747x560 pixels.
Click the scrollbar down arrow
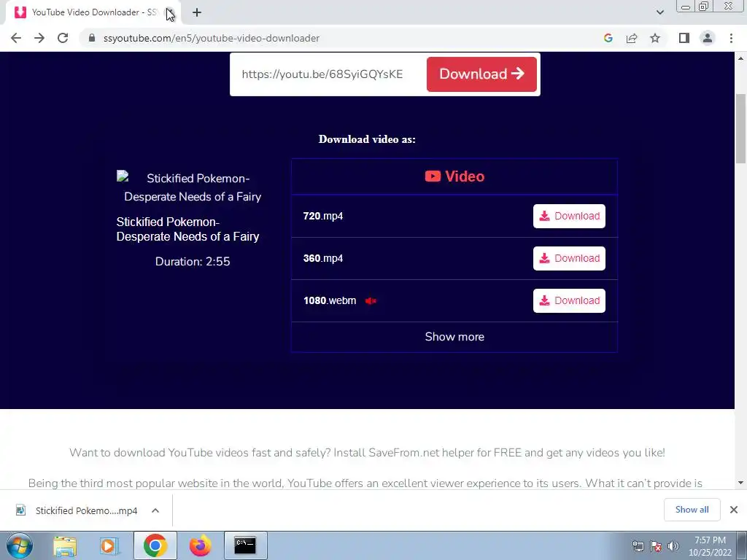(741, 483)
